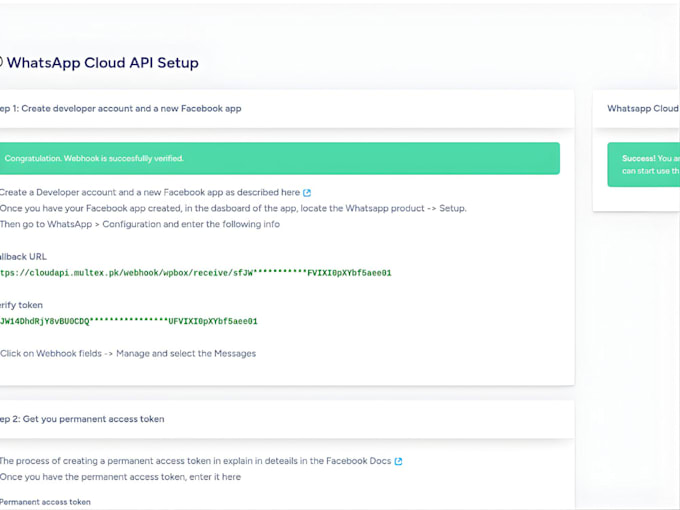Click 'Then go to WhatsApp > Configuration' line

tap(140, 224)
